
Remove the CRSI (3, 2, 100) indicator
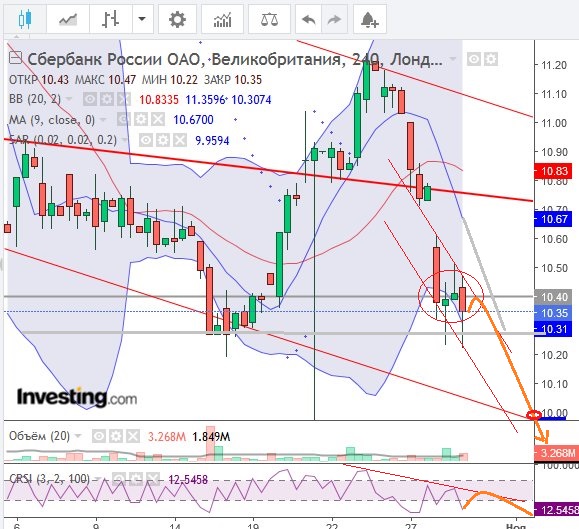[x=153, y=479]
